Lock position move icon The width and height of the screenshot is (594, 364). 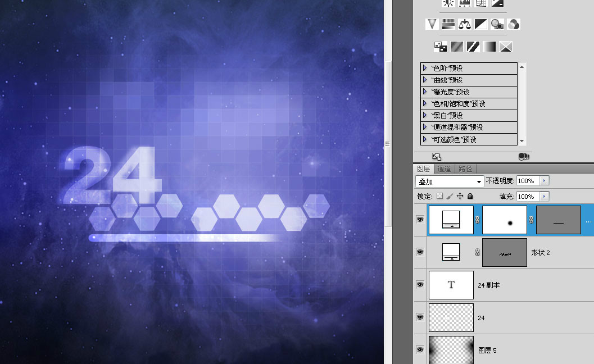(x=460, y=196)
